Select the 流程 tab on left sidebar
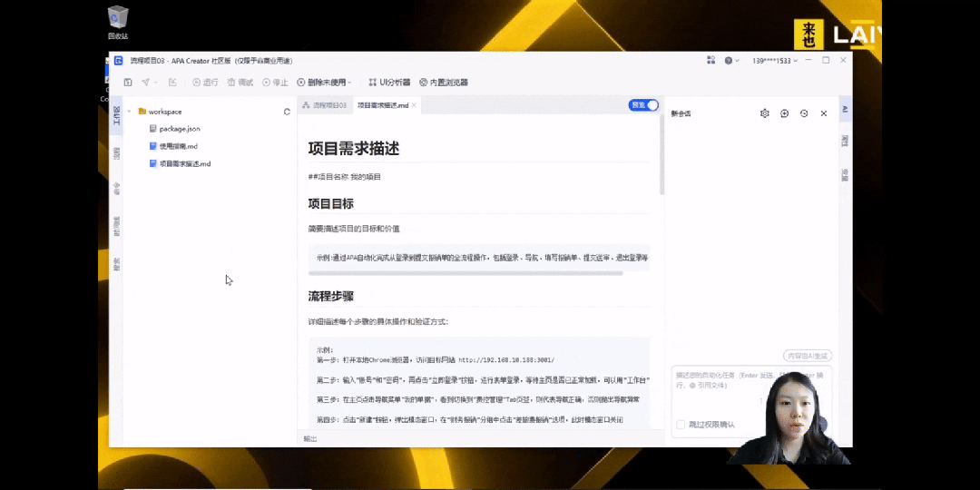This screenshot has height=490, width=980. pos(116,153)
